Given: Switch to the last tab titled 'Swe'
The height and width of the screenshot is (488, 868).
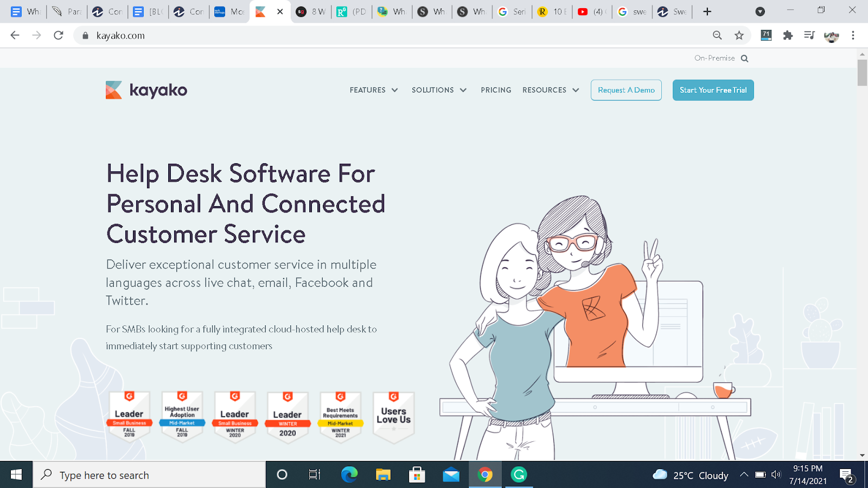Looking at the screenshot, I should point(672,11).
